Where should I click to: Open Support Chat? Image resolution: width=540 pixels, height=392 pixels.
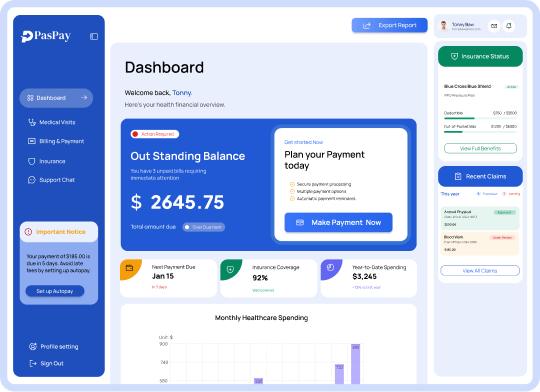[x=51, y=180]
